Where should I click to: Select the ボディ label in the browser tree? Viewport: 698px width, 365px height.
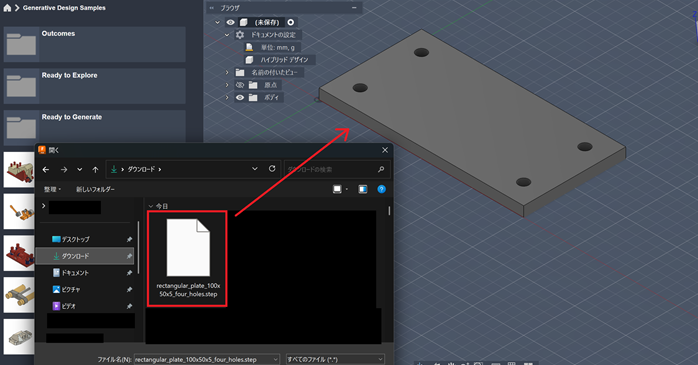click(x=271, y=97)
